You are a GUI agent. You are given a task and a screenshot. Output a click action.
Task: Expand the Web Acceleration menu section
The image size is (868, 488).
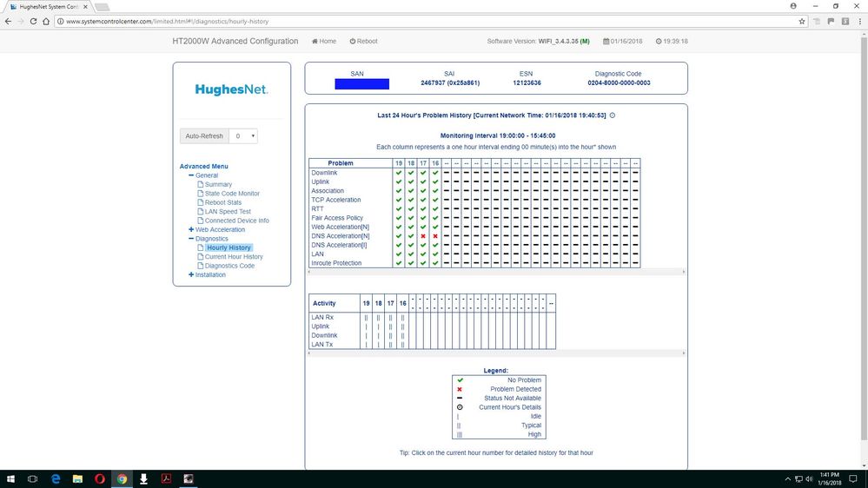coord(191,229)
